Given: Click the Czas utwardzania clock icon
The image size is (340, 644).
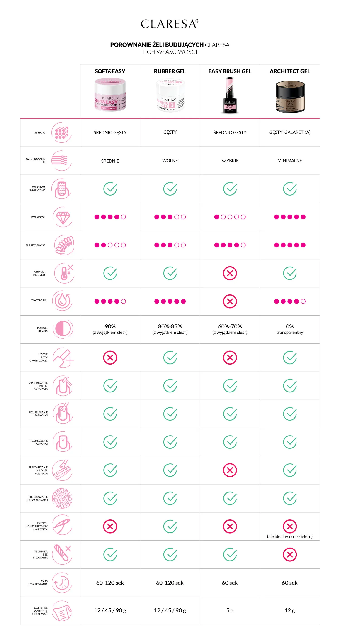Looking at the screenshot, I should pos(62,583).
